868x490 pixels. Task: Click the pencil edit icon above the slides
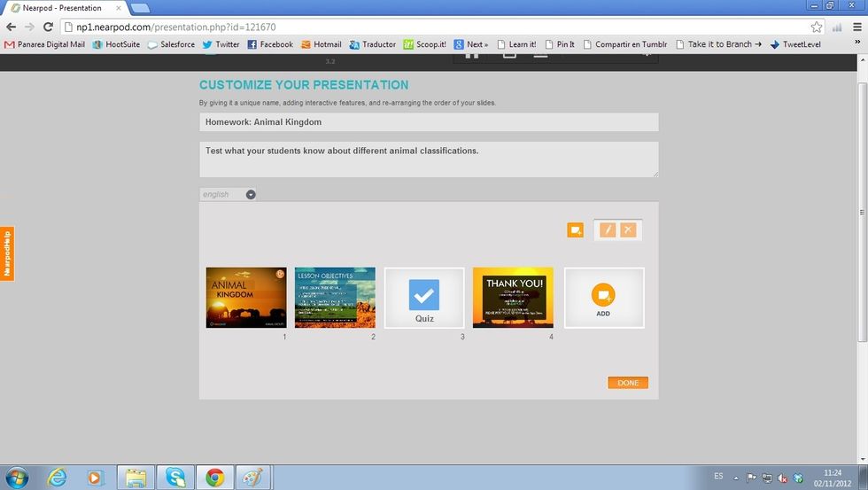[x=608, y=229]
